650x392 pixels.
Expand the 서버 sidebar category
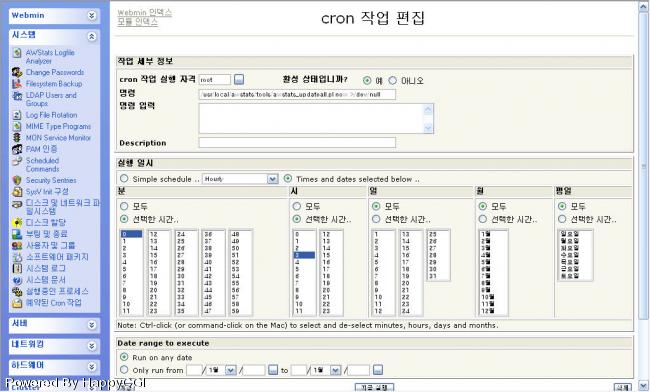[92, 326]
